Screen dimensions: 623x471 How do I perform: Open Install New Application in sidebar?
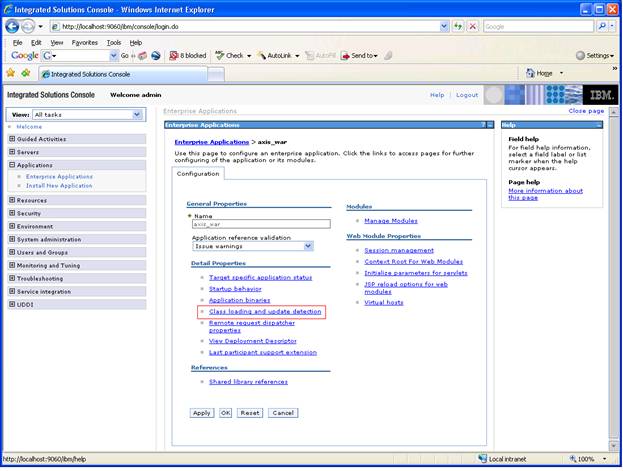tap(59, 186)
